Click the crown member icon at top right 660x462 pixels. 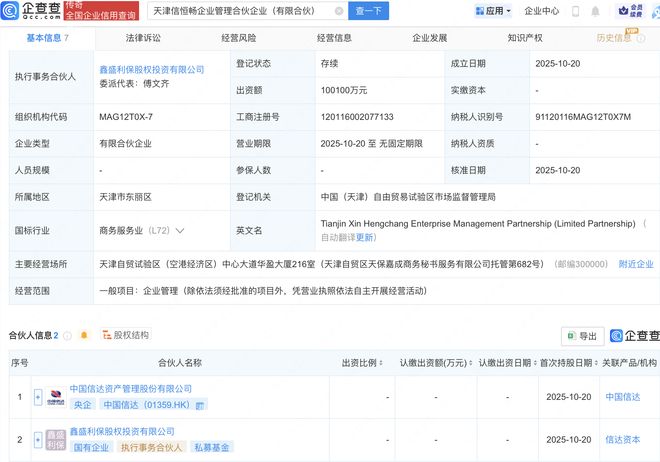click(630, 11)
